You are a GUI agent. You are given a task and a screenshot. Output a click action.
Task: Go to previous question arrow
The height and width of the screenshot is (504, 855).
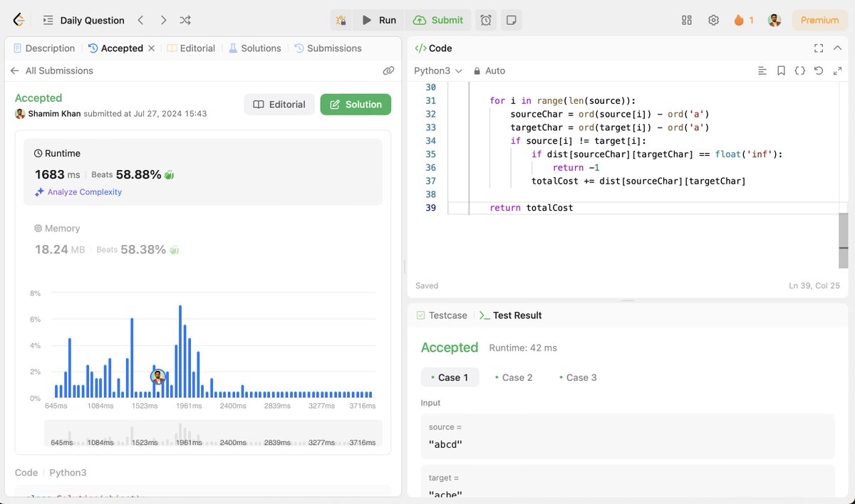[140, 20]
